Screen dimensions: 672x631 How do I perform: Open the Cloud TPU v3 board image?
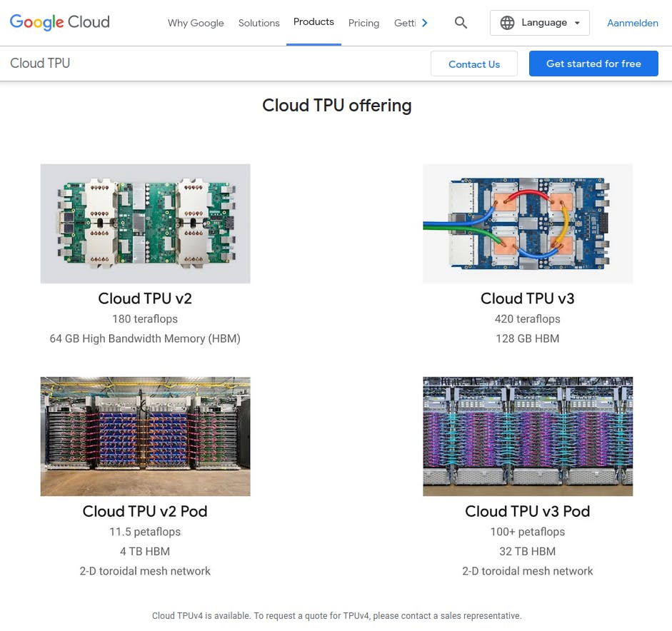[x=527, y=223]
